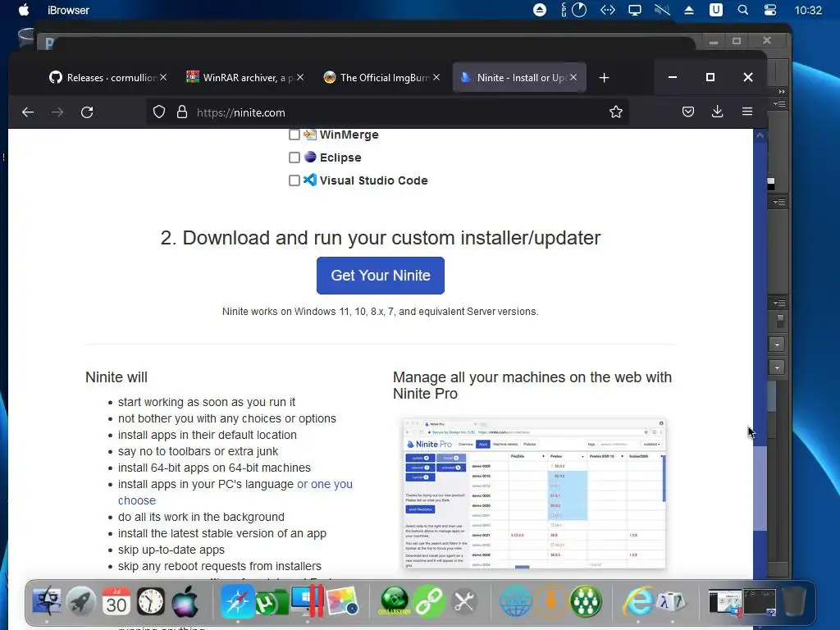Click the plain eject status icon
This screenshot has height=630, width=840.
(x=689, y=10)
